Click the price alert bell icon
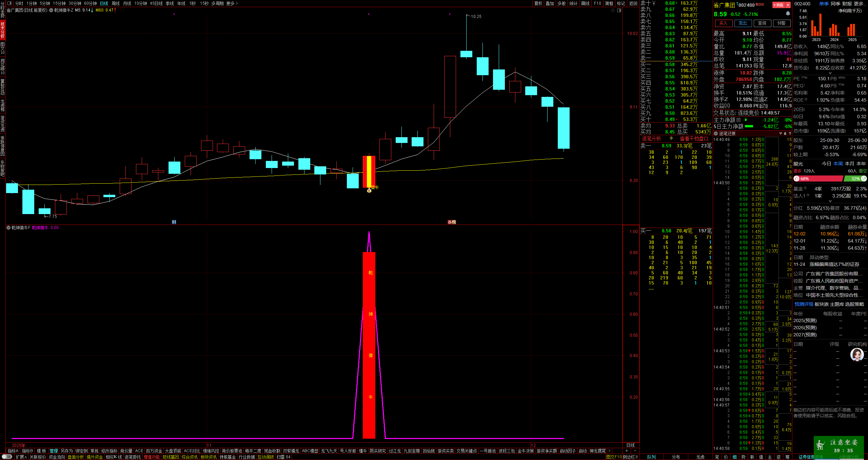 tap(788, 14)
